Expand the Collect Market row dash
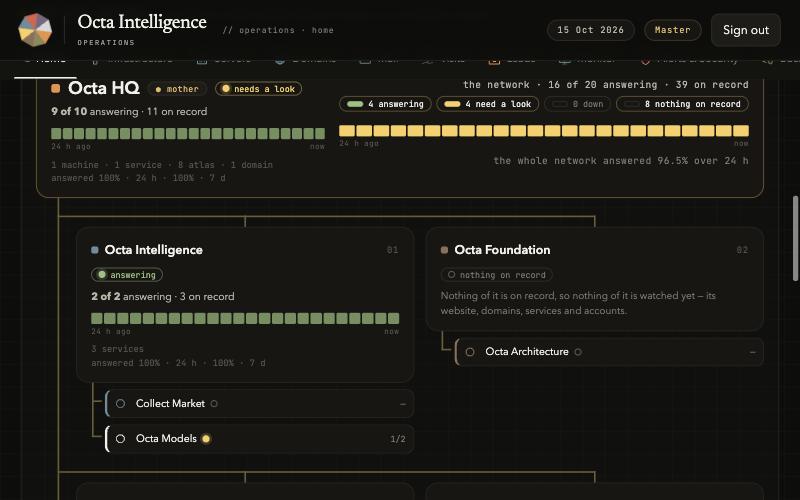The image size is (800, 500). tap(403, 404)
